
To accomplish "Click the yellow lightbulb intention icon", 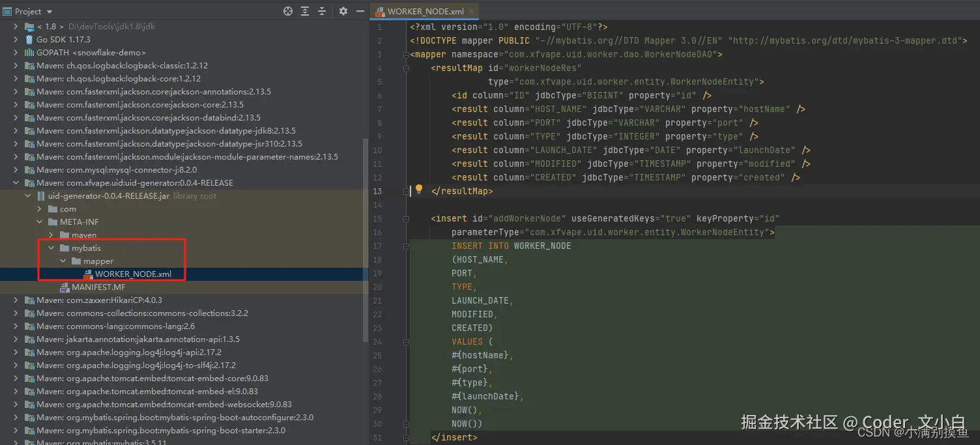I will pos(419,189).
